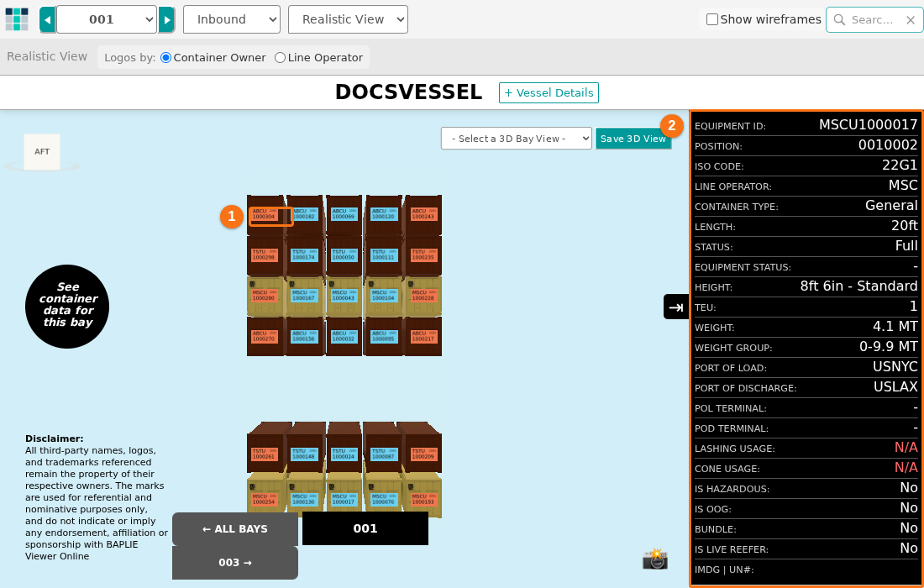Image resolution: width=924 pixels, height=588 pixels.
Task: Select container MSCU 1000017
Action: point(344,499)
